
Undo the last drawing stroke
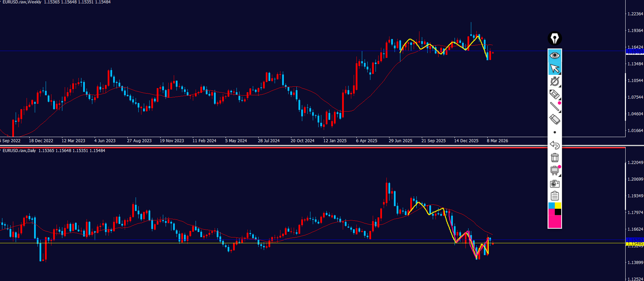pyautogui.click(x=555, y=145)
